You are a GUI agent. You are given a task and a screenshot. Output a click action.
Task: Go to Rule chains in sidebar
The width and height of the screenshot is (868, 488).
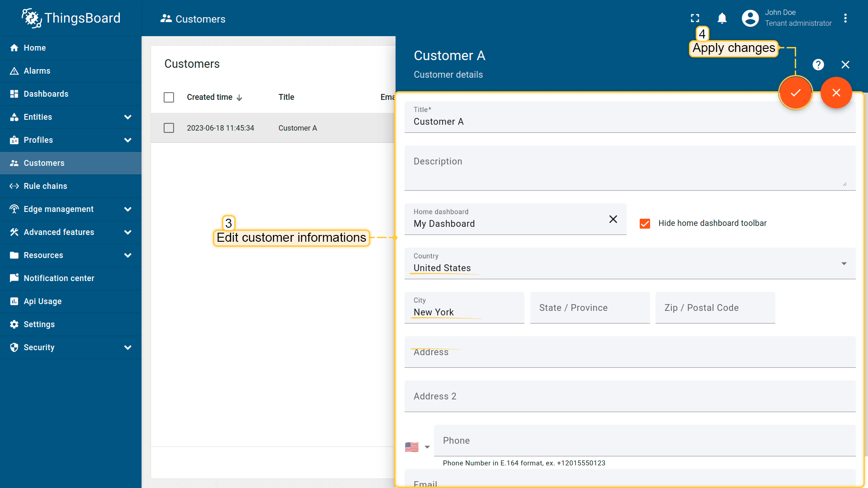click(45, 186)
